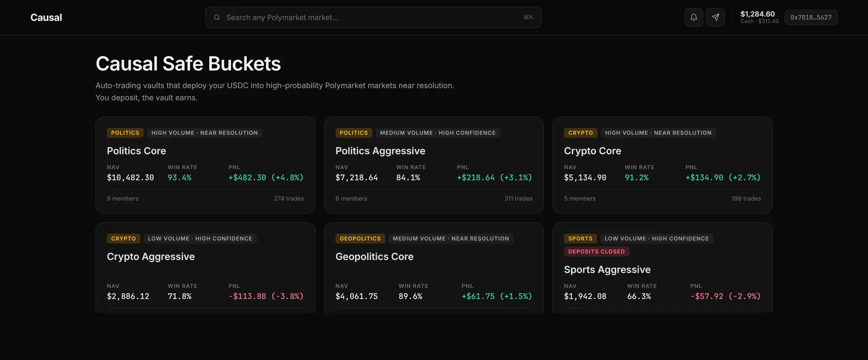Click NAV value $4,061.75
Viewport: 868px width, 360px height.
click(357, 296)
